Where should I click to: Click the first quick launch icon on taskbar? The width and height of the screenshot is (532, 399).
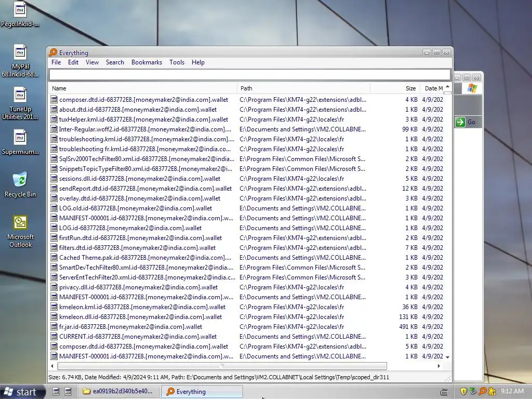click(x=56, y=392)
